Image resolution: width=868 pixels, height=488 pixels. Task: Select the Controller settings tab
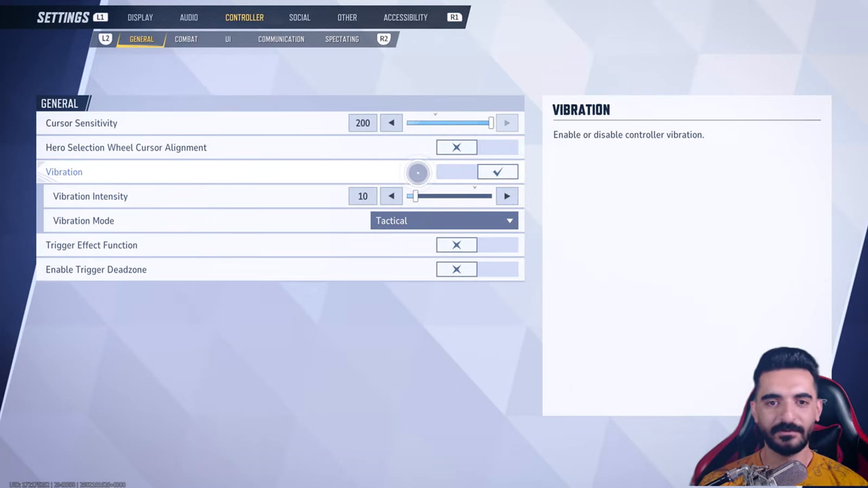coord(245,17)
